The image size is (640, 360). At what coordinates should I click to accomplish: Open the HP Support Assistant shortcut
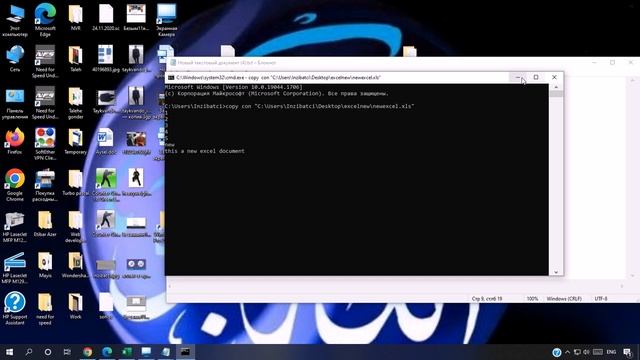coord(15,308)
